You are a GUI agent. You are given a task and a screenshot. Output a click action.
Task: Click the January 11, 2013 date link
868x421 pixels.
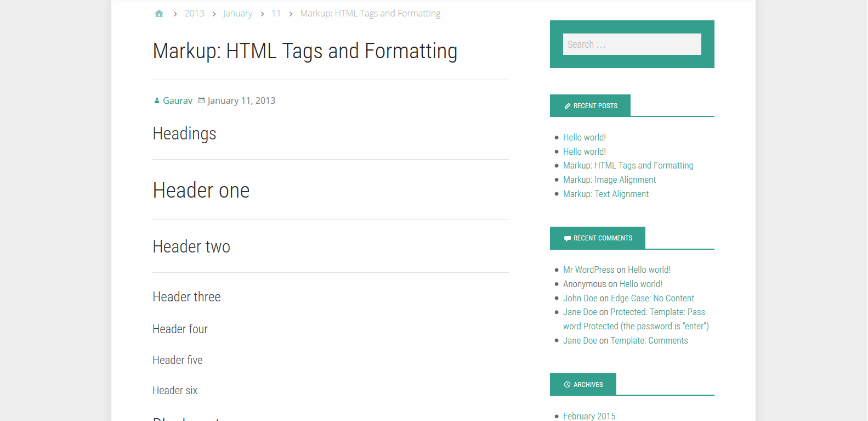point(241,100)
